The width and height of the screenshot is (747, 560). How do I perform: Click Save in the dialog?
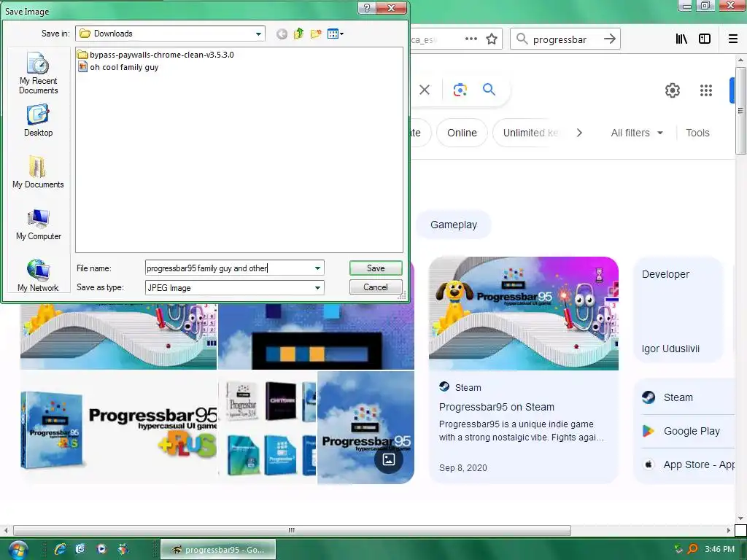pyautogui.click(x=376, y=268)
